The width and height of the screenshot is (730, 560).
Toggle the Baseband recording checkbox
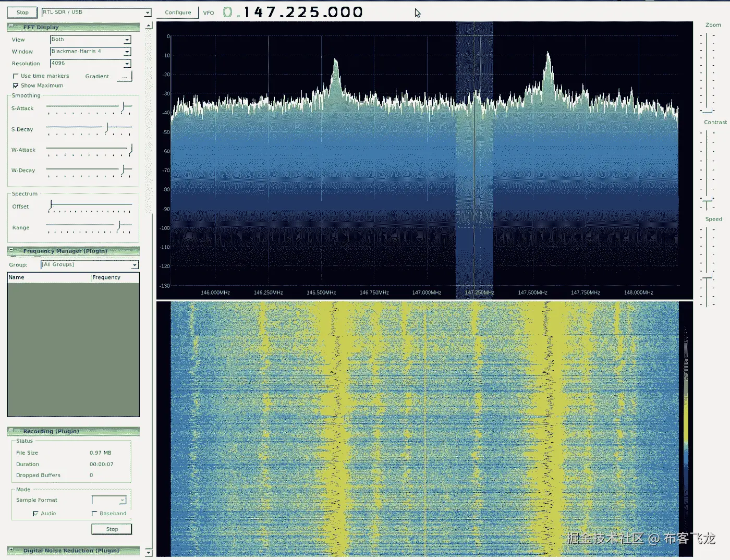(94, 514)
